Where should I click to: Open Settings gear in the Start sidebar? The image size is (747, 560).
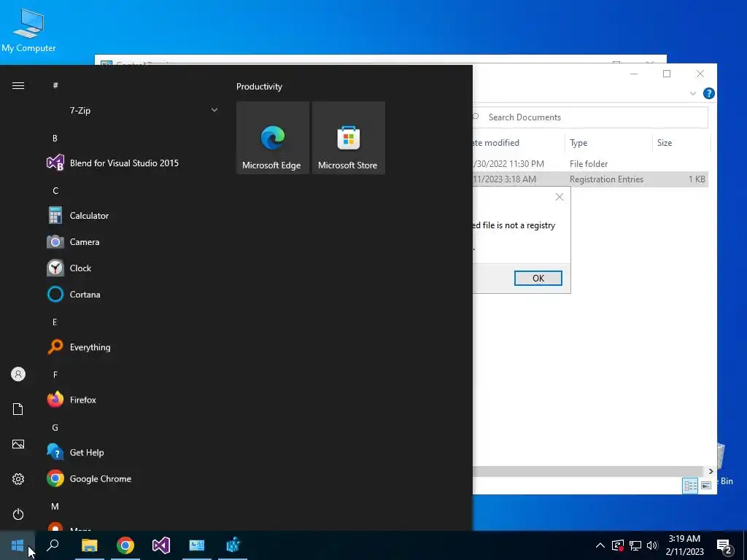click(x=18, y=479)
